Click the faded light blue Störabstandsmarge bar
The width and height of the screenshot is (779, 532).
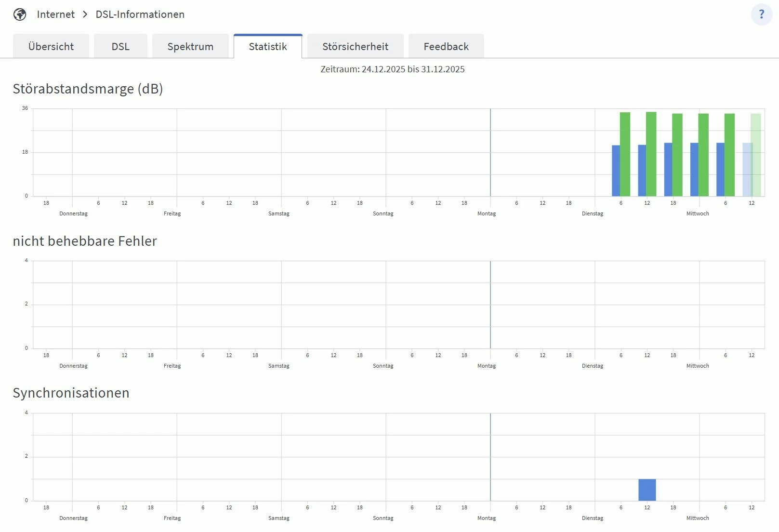pyautogui.click(x=747, y=170)
